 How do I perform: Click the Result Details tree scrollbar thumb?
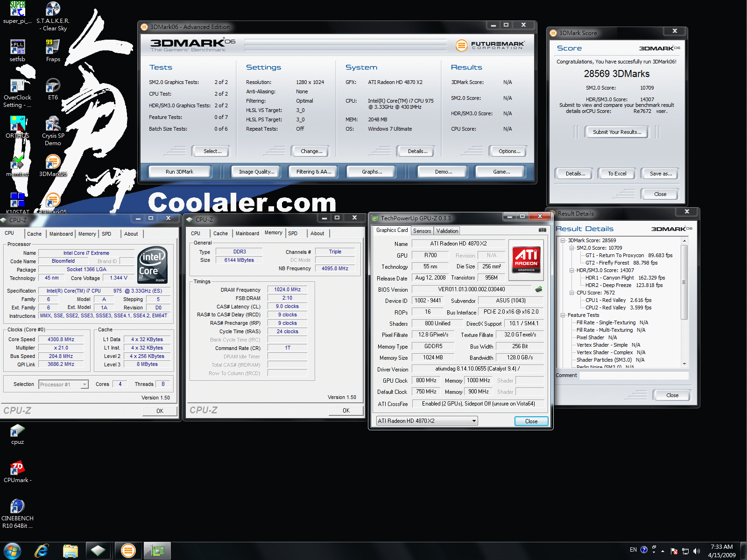click(684, 282)
